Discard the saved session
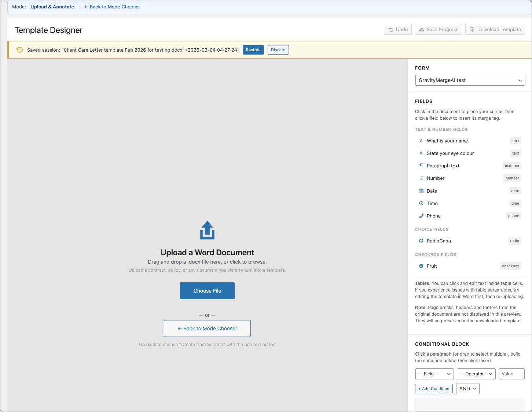Viewport: 532px width, 412px height. pyautogui.click(x=278, y=50)
